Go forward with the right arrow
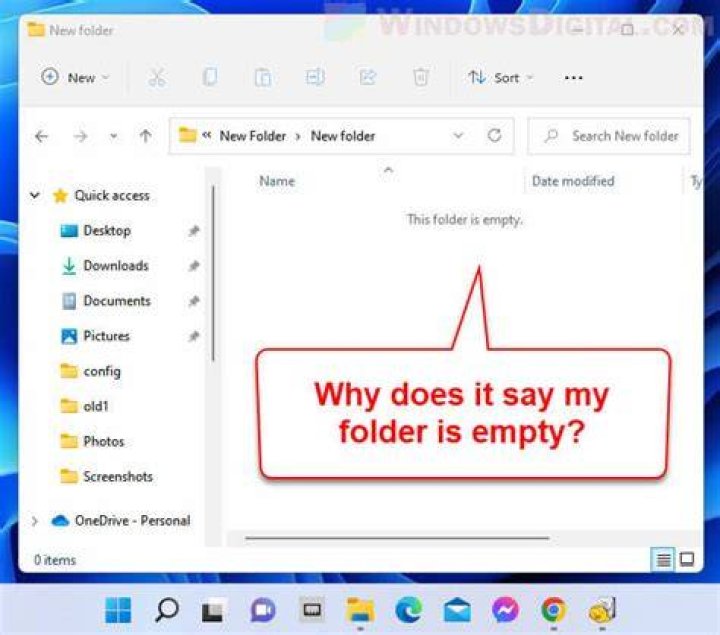The width and height of the screenshot is (720, 635). point(81,136)
